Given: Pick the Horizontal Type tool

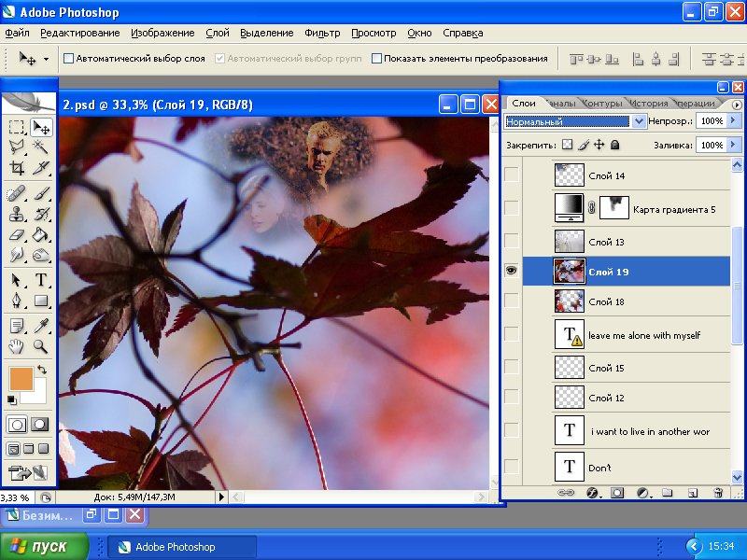Looking at the screenshot, I should 41,280.
